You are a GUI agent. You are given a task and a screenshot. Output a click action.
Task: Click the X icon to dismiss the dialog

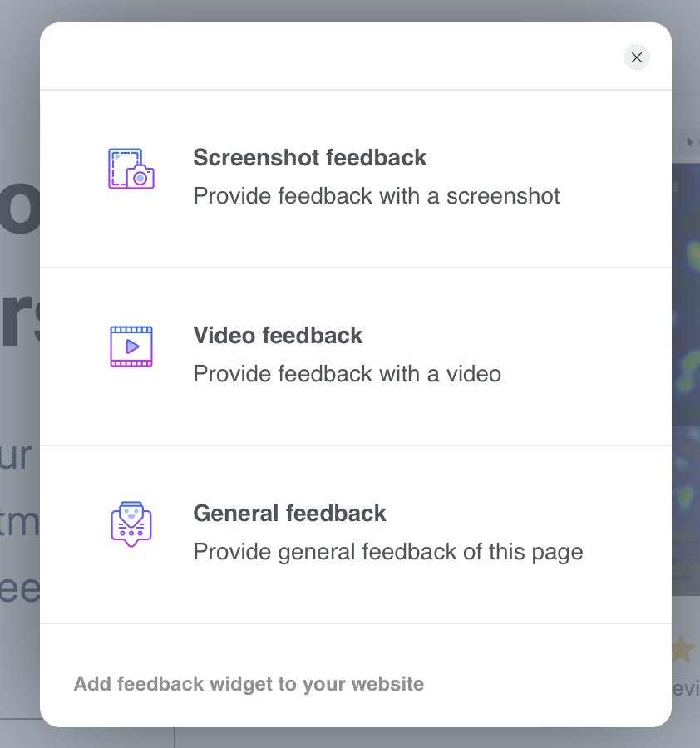[636, 57]
